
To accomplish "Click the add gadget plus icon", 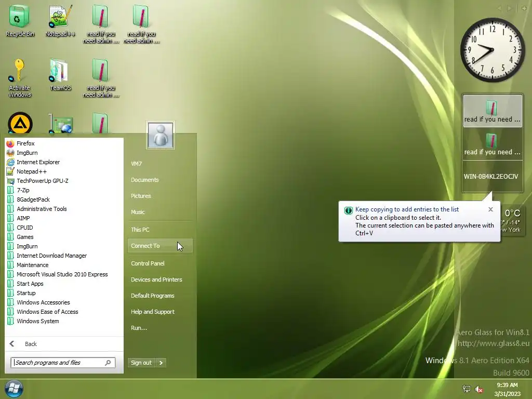I will (x=524, y=8).
